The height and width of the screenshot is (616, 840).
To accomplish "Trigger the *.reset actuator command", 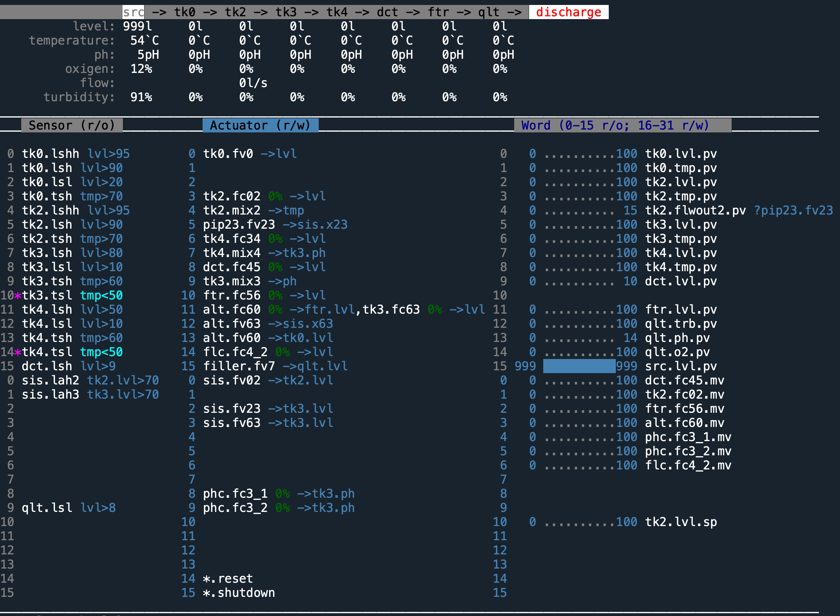I will (228, 578).
